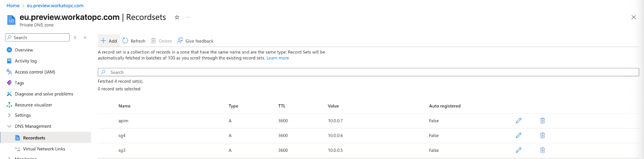Sort by the TTL column header

coord(282,106)
